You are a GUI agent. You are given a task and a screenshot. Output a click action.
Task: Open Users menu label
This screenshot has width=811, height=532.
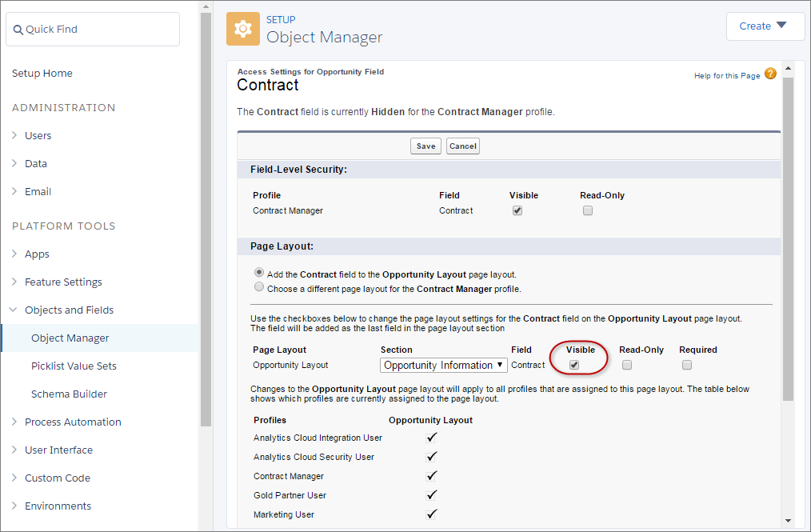coord(38,135)
